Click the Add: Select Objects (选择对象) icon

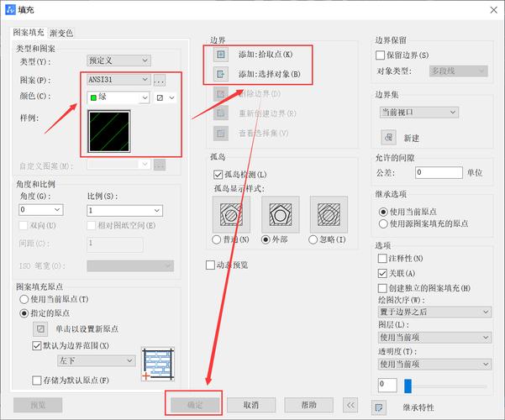pyautogui.click(x=221, y=74)
